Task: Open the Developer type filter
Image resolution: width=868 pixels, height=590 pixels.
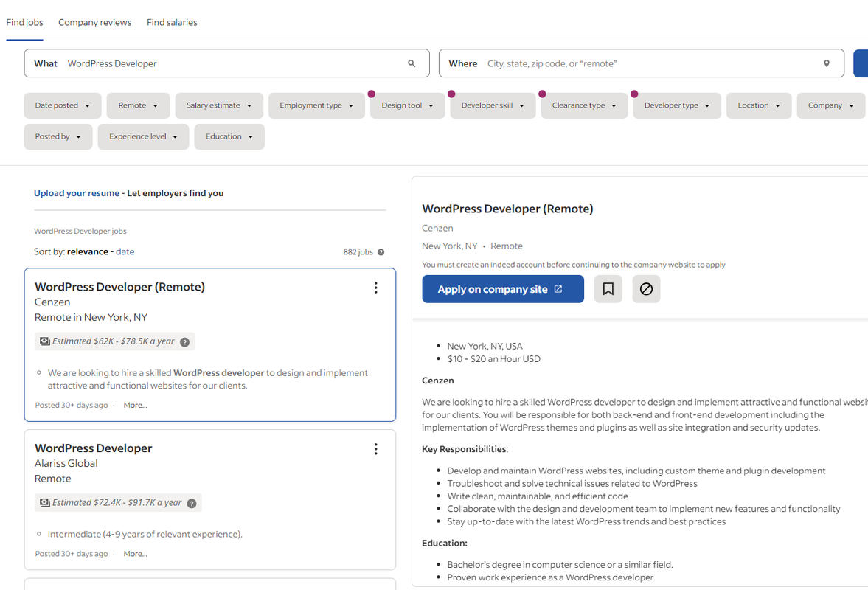Action: point(677,105)
